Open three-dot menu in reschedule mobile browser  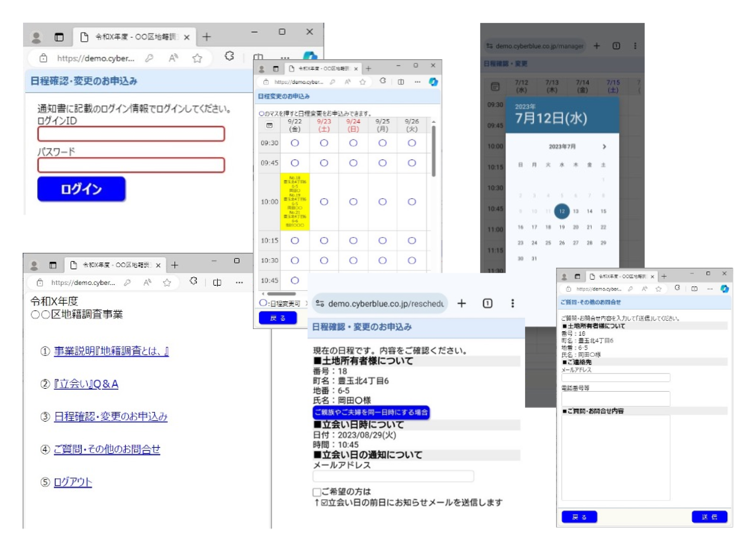tap(513, 303)
